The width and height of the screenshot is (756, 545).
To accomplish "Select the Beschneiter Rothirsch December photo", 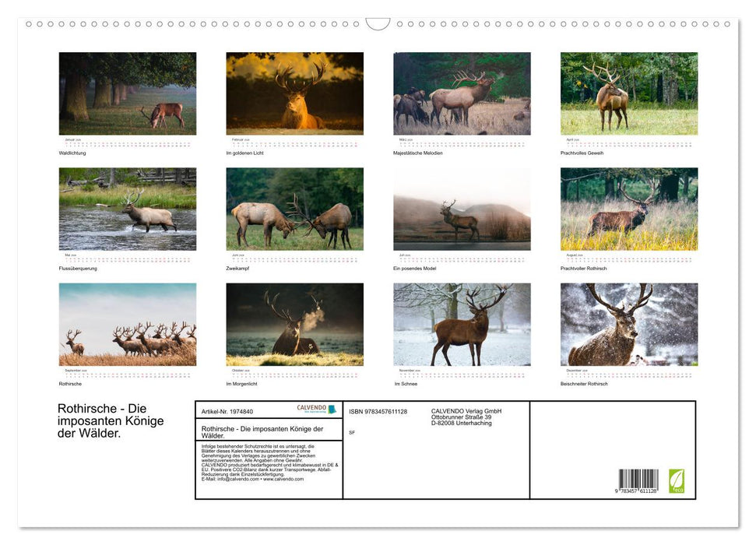I will coord(628,324).
